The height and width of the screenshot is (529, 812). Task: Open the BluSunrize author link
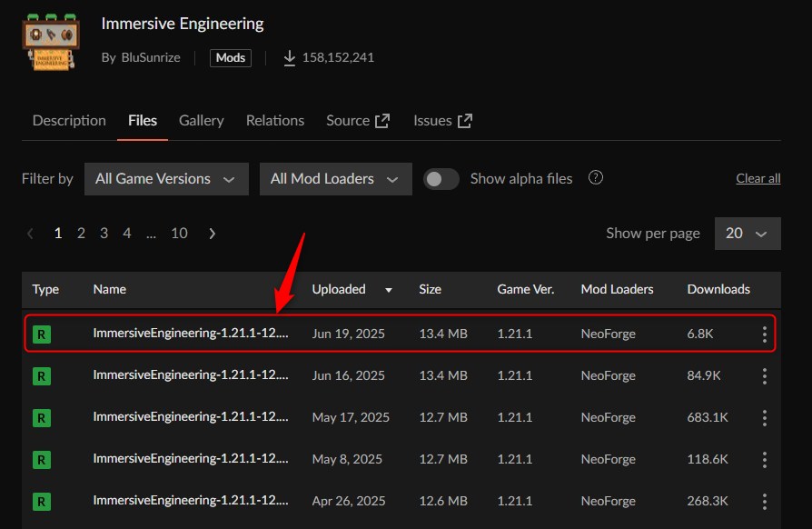(x=151, y=57)
